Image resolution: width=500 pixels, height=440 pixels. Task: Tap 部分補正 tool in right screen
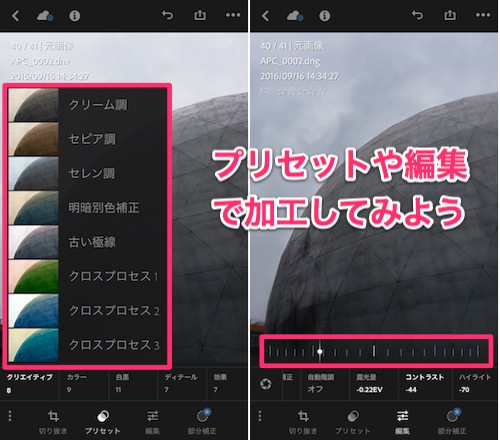(452, 421)
